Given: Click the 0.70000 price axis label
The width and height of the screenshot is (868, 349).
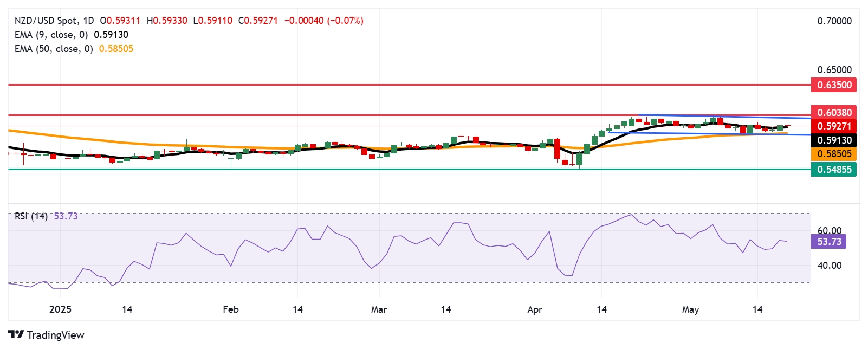Looking at the screenshot, I should [834, 21].
